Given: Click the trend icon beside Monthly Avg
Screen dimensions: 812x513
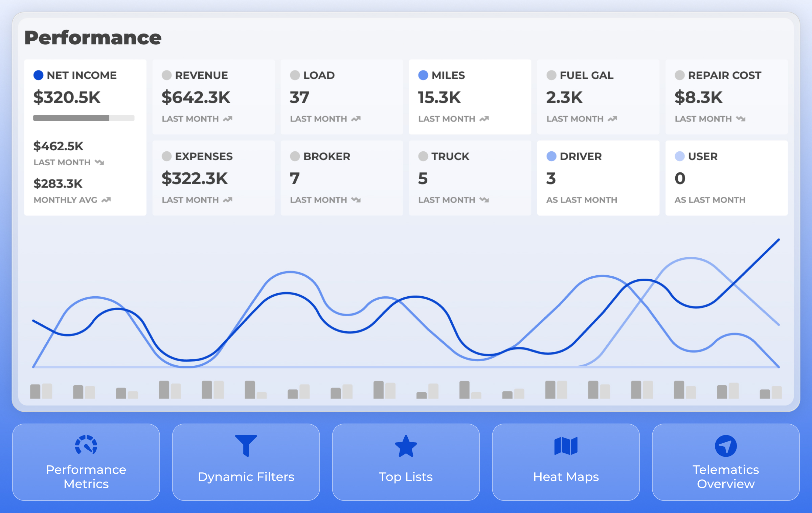Looking at the screenshot, I should [106, 200].
